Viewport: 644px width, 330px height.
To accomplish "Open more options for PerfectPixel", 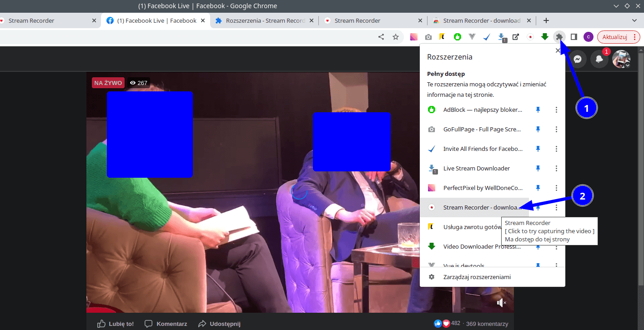I will [x=556, y=188].
